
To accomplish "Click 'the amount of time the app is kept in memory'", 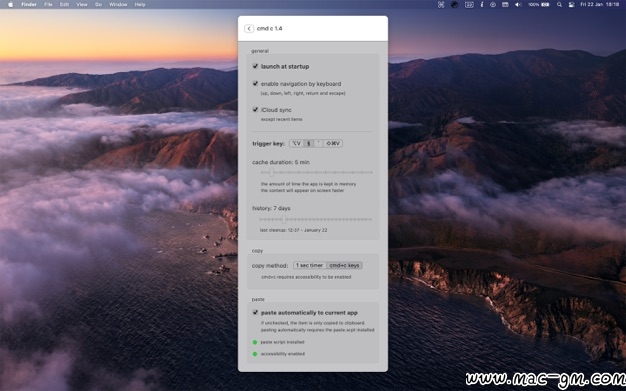I will coord(308,184).
